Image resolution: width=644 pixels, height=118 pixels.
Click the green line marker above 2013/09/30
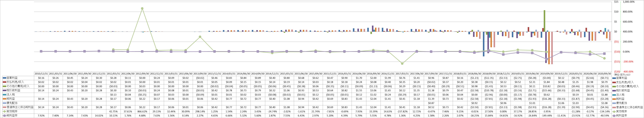(200, 37)
